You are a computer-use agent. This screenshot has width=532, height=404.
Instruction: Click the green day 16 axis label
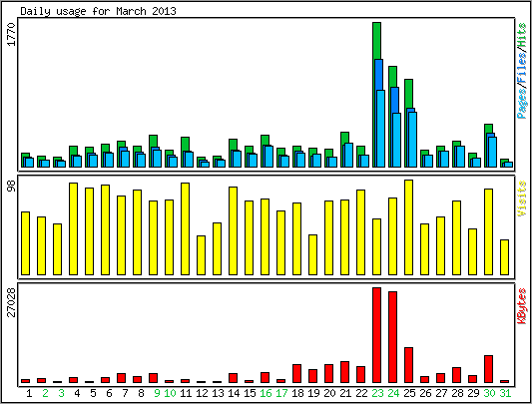[266, 393]
